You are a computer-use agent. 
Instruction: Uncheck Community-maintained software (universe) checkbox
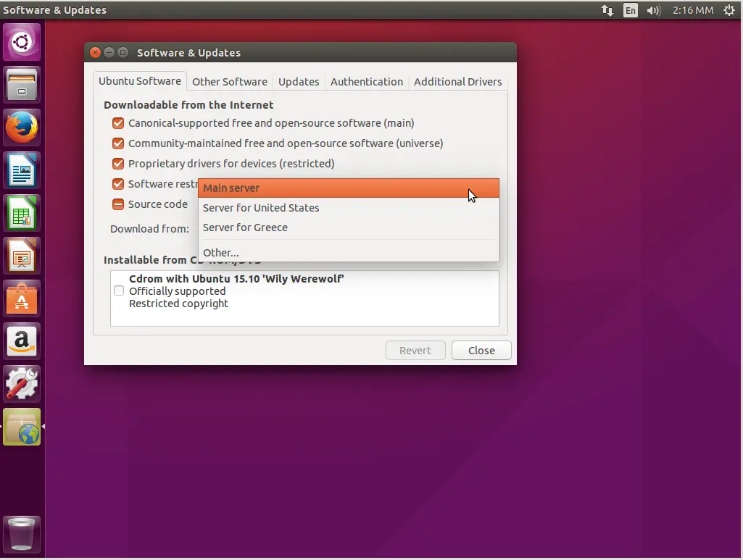click(118, 143)
